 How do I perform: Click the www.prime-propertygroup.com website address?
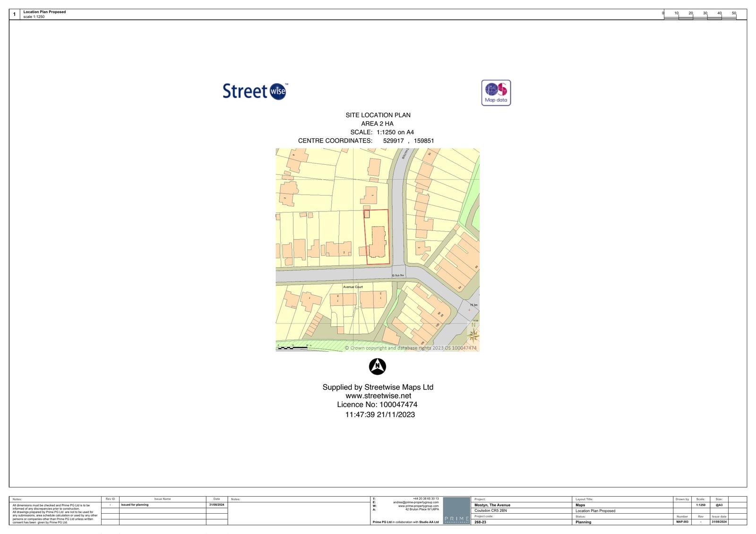click(x=418, y=506)
